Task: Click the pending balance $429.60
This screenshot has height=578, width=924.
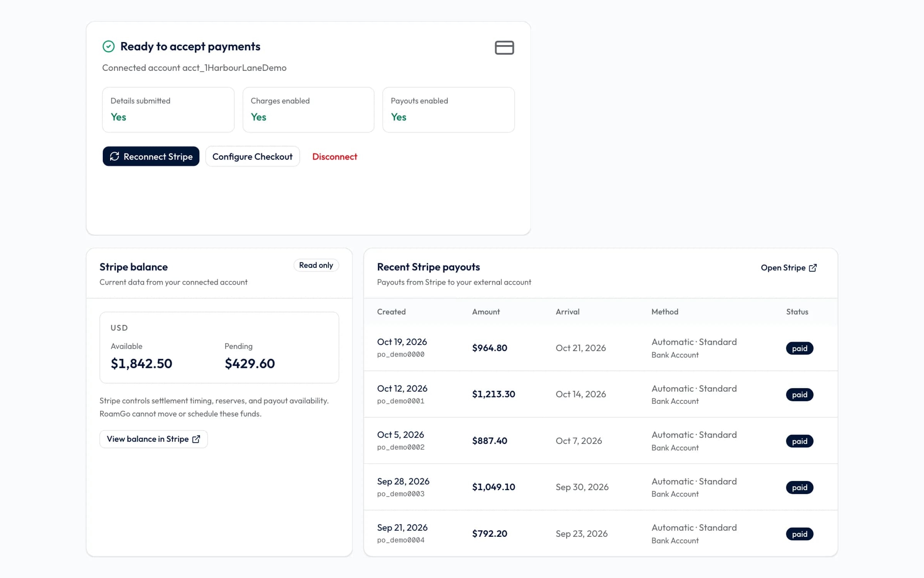Action: pos(250,364)
